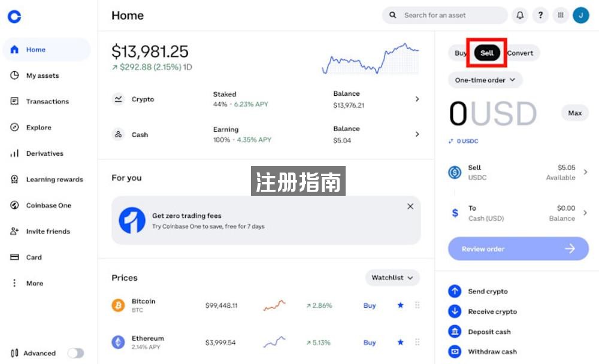This screenshot has height=364, width=599.
Task: Open the Sell USDC asset selector
Action: point(518,172)
